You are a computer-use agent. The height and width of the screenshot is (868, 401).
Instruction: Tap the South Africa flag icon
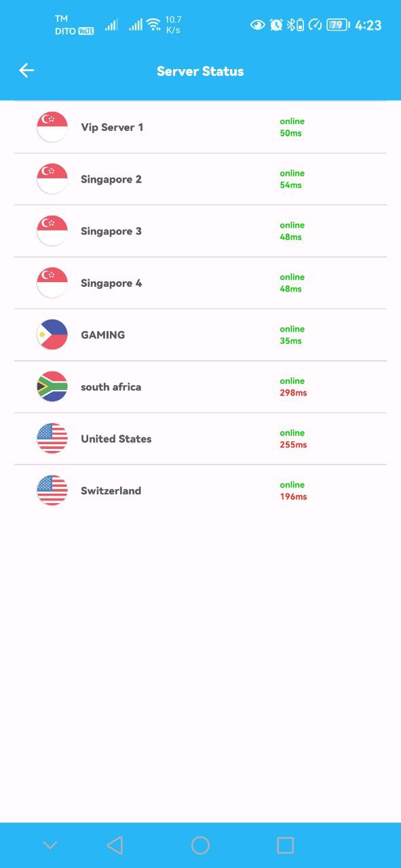[x=52, y=387]
